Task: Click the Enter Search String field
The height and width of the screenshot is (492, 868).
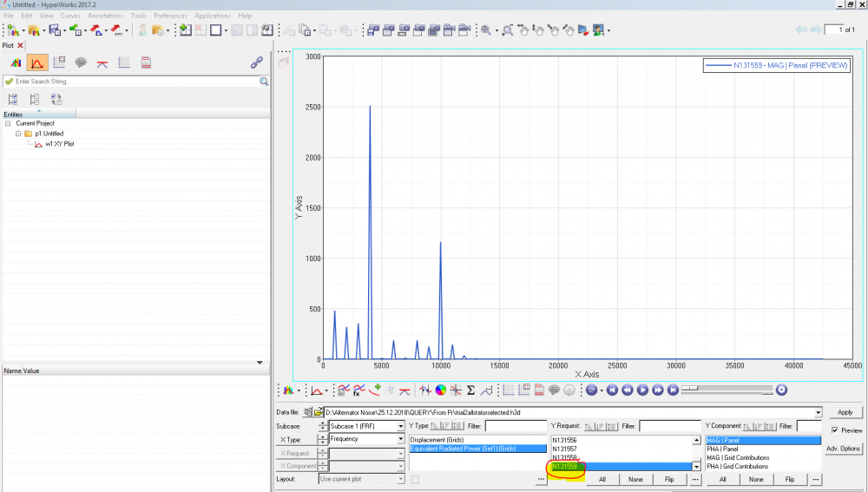Action: pos(136,82)
